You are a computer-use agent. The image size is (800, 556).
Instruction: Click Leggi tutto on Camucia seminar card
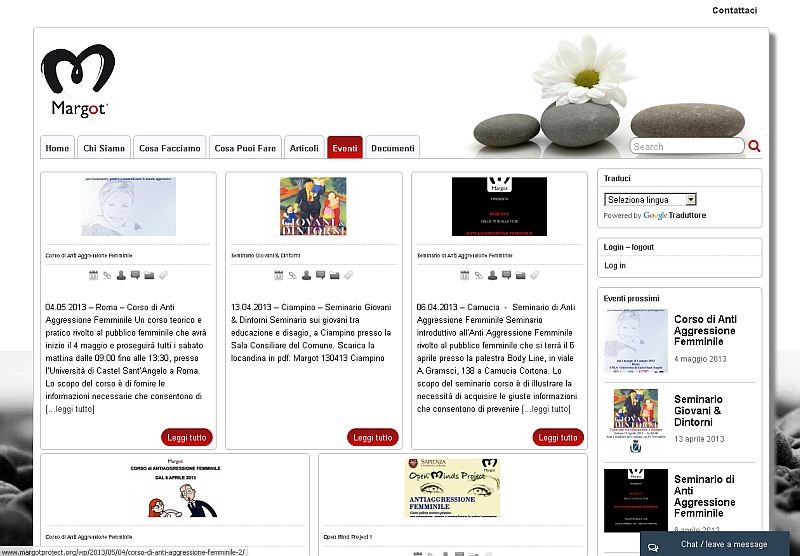pos(558,437)
